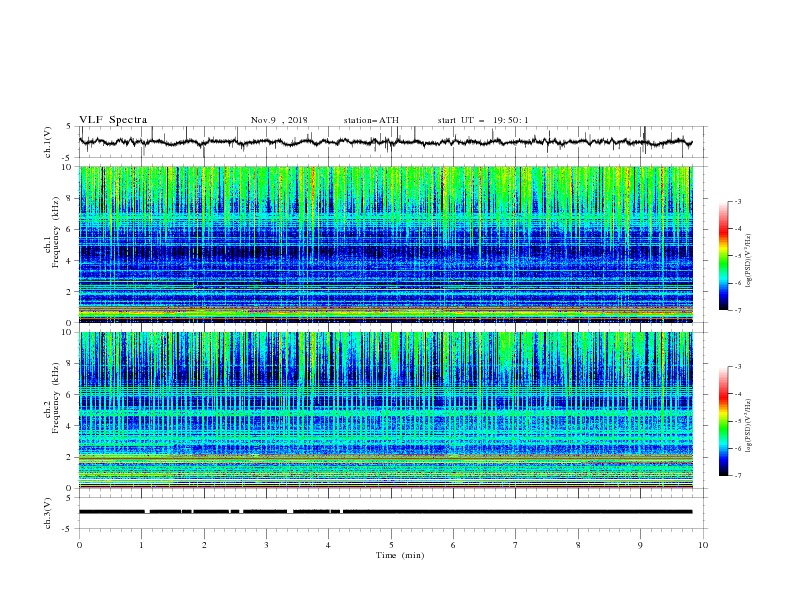Click the "2" tick on ch.2 frequency axis
Viewport: 792px width, 612px height.
70,457
